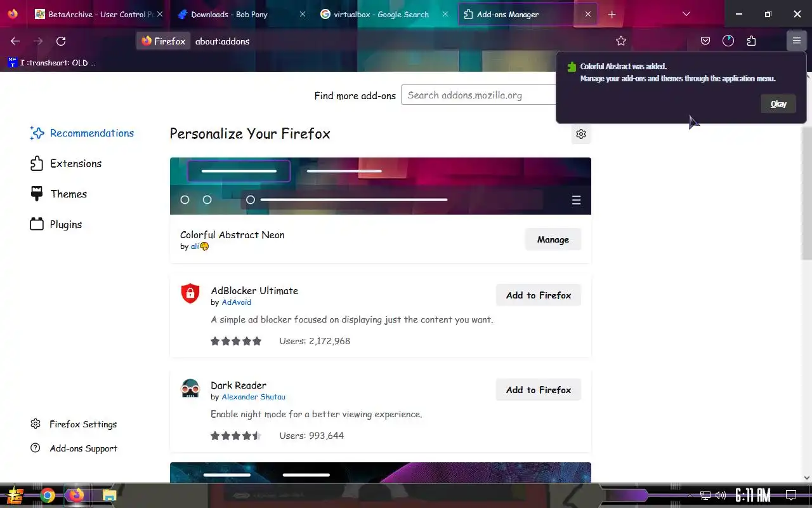Show hidden system tray icons arrow
The height and width of the screenshot is (508, 812).
690,495
